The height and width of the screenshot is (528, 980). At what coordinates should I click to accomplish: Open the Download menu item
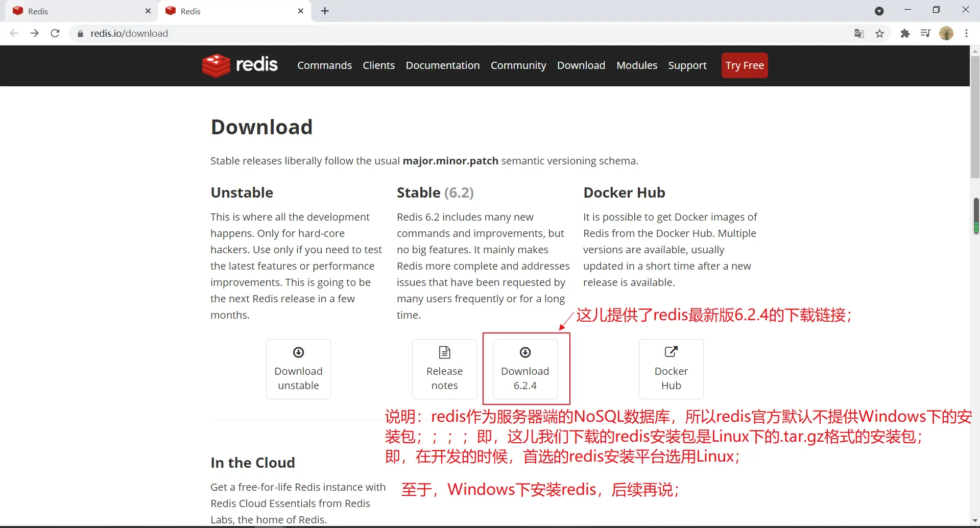(581, 65)
